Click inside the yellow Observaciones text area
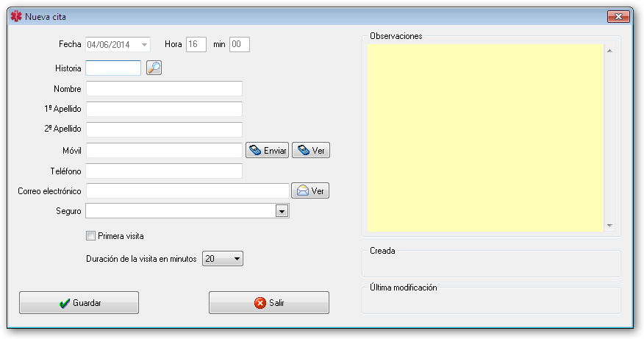 point(485,136)
